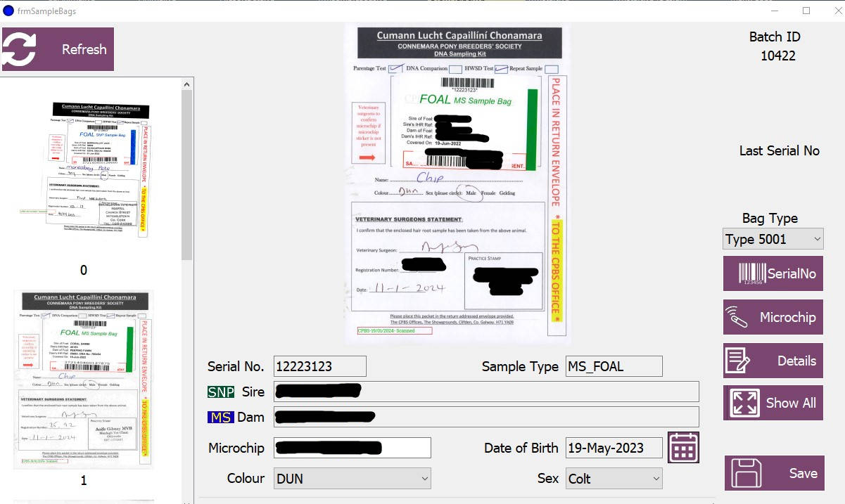The width and height of the screenshot is (845, 504).
Task: Click the Sire input field
Action: point(486,392)
